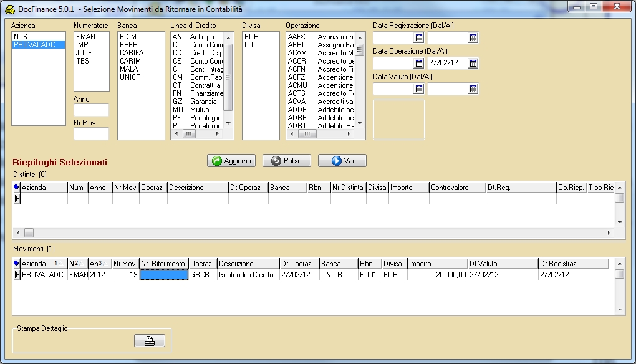Open calendar for Data Valuta start date

418,89
